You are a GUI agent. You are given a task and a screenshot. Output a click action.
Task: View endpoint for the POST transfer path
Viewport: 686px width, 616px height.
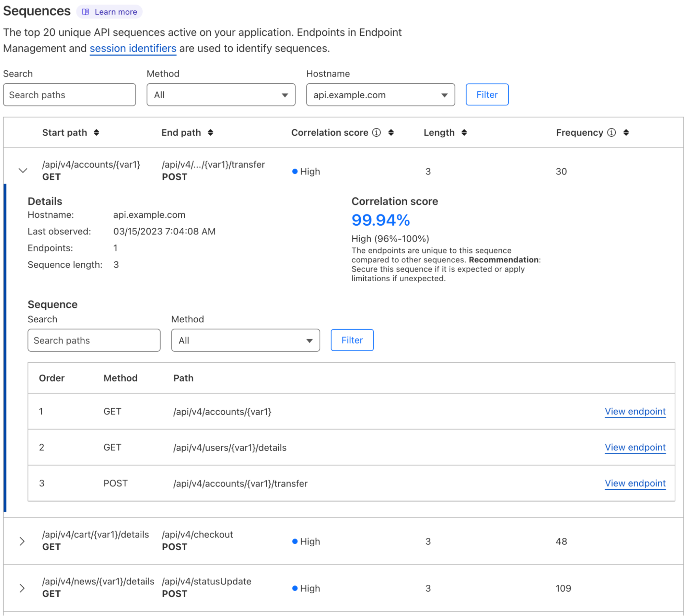(635, 483)
